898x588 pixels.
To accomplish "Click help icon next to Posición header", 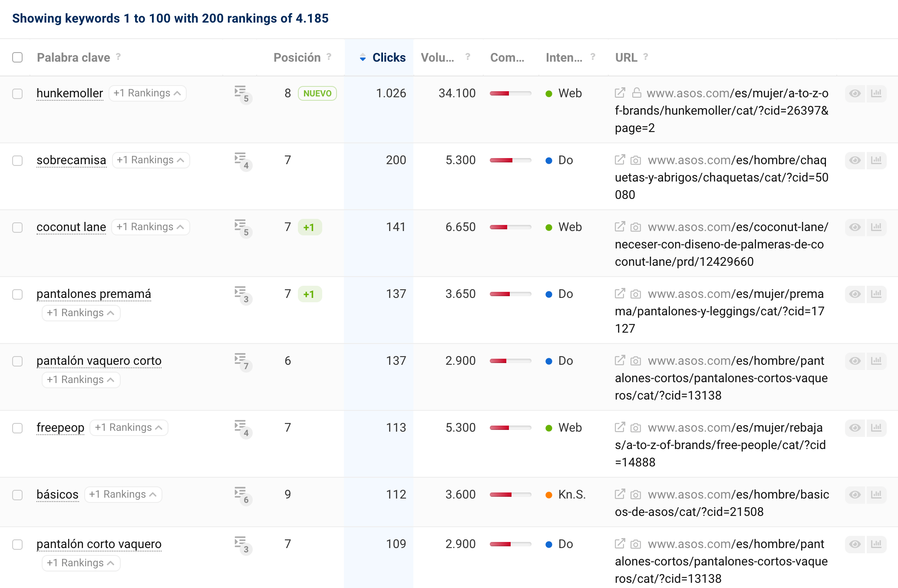I will 329,56.
